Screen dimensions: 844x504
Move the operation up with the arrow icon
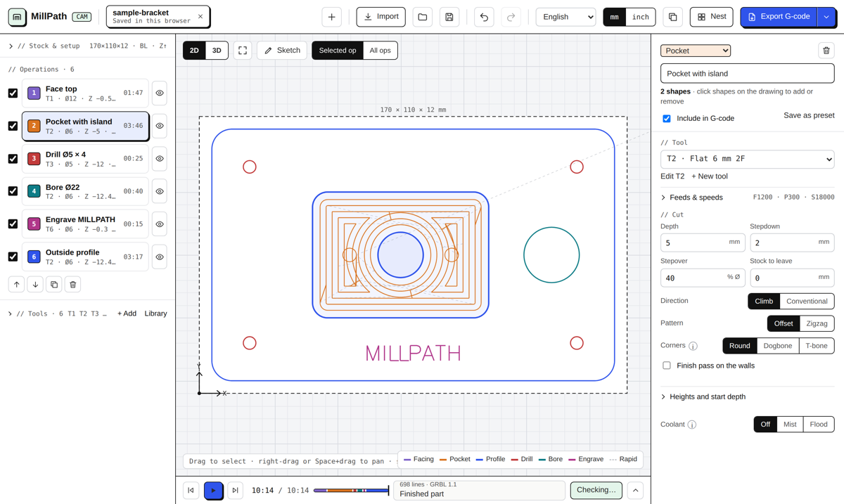click(17, 285)
